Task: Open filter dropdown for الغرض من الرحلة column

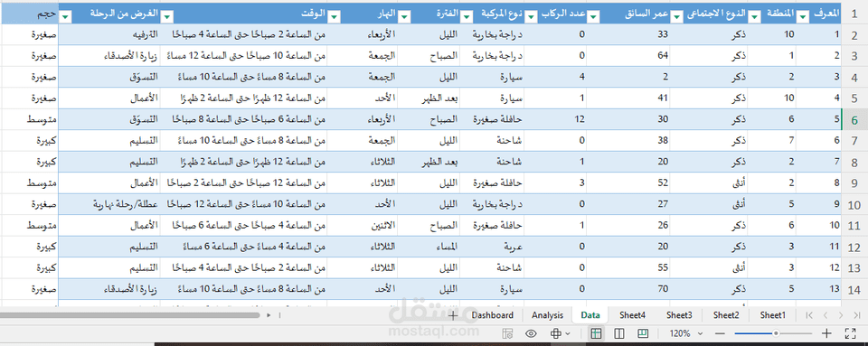Action: [x=66, y=18]
